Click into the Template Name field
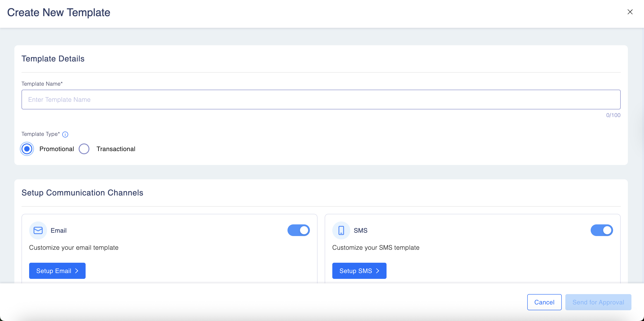 pos(321,100)
